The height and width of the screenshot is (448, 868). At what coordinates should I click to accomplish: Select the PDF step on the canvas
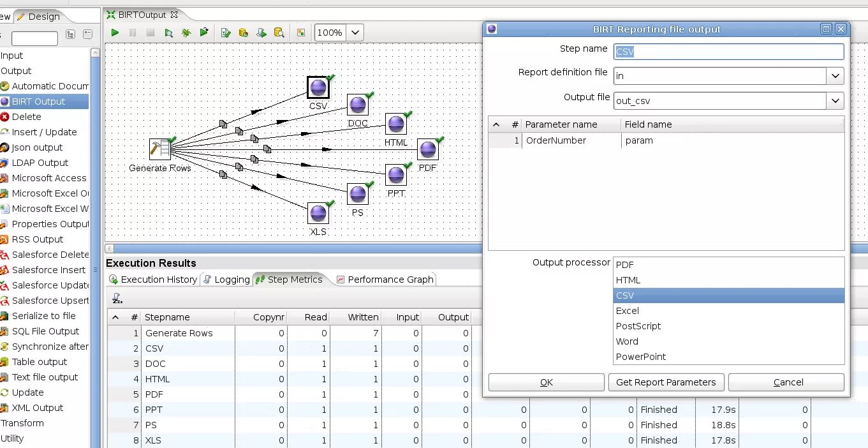coord(428,149)
